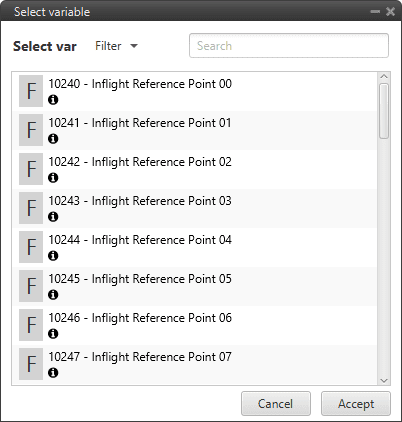Viewport: 402px width, 422px height.
Task: Click the scrollbar up arrow
Action: 384,77
